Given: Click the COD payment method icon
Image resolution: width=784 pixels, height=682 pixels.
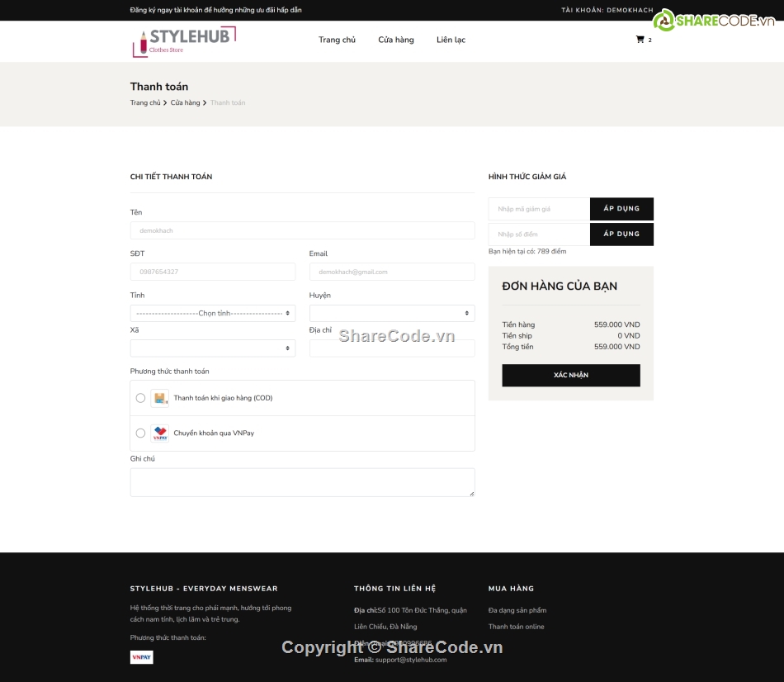Looking at the screenshot, I should 159,398.
